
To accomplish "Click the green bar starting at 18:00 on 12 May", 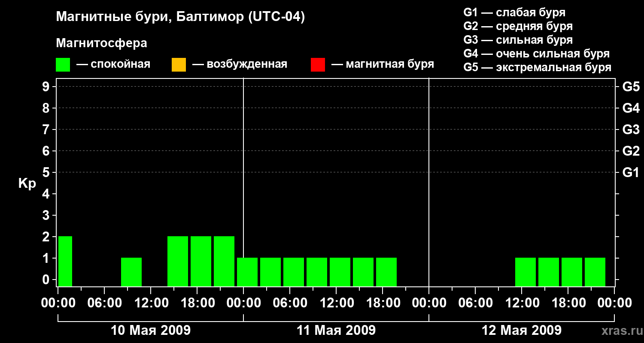I will 572,272.
